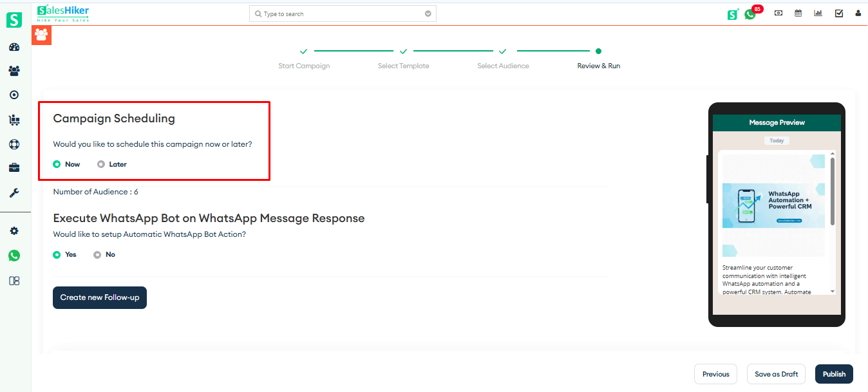Open the dashboard gauge icon in sidebar
Screen dimensions: 868x392
[x=14, y=47]
